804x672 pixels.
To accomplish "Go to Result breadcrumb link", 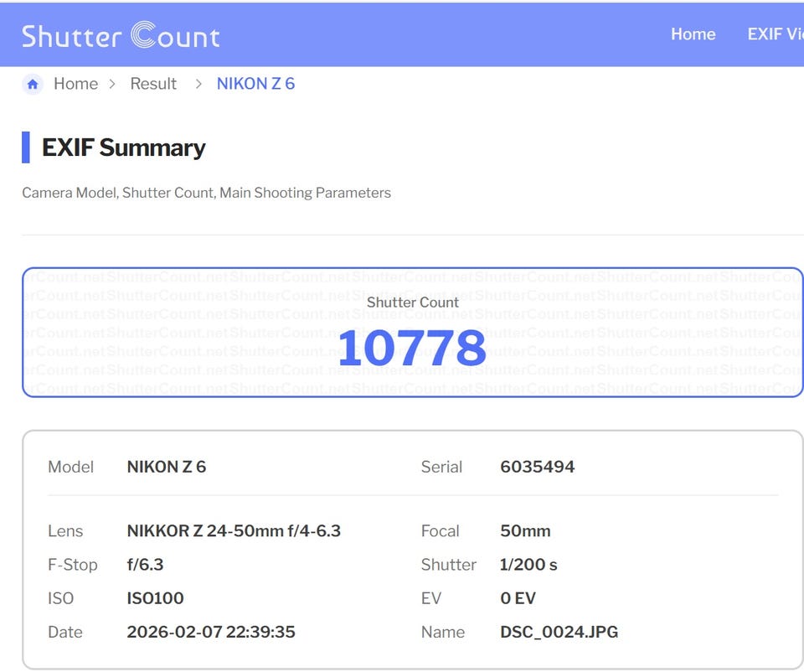I will (153, 84).
